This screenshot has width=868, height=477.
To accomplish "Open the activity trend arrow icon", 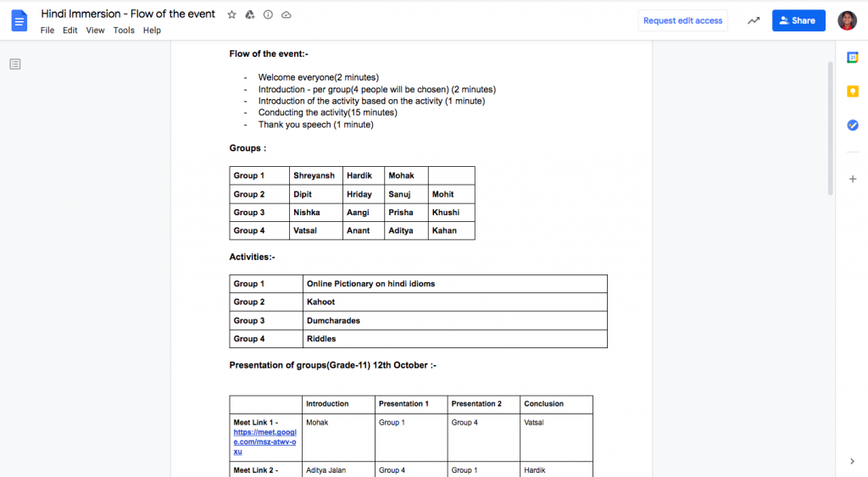I will pyautogui.click(x=754, y=21).
